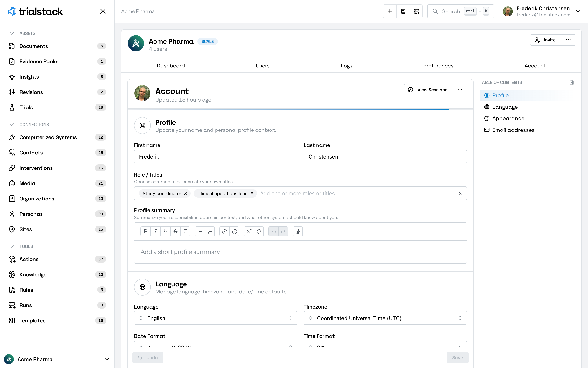Open the Acme Pharma more options menu
588x368 pixels.
pyautogui.click(x=568, y=40)
